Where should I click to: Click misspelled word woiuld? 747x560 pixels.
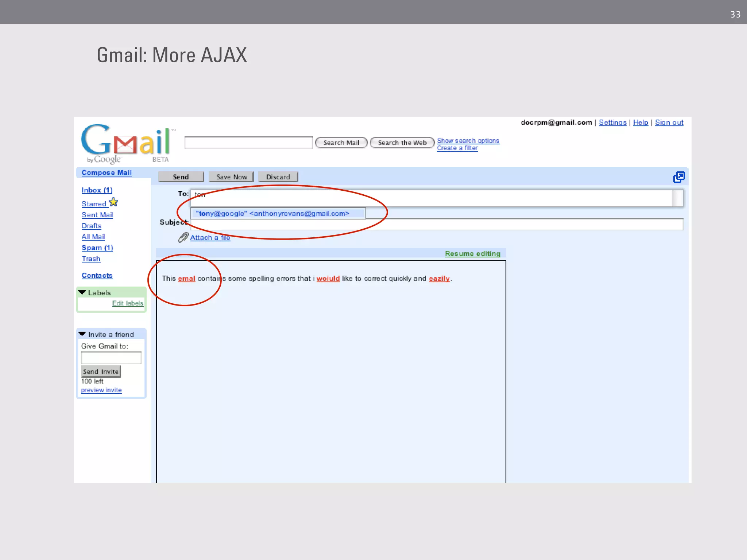click(x=328, y=279)
